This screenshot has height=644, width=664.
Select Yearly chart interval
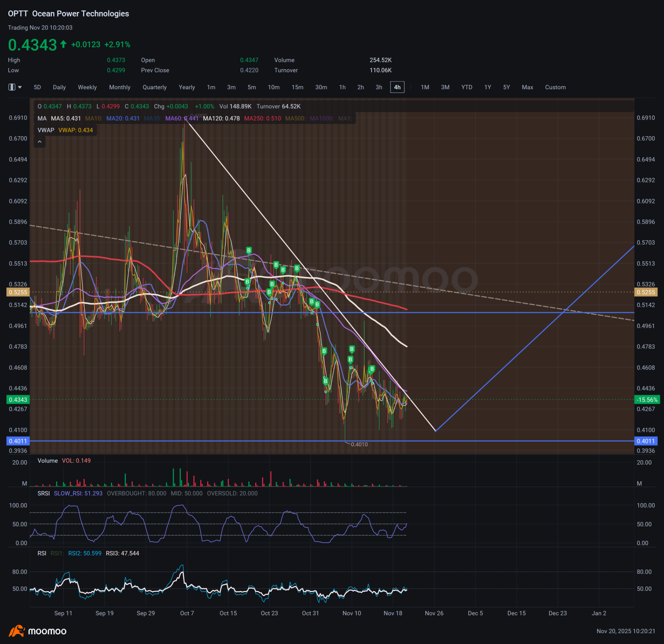click(x=187, y=87)
